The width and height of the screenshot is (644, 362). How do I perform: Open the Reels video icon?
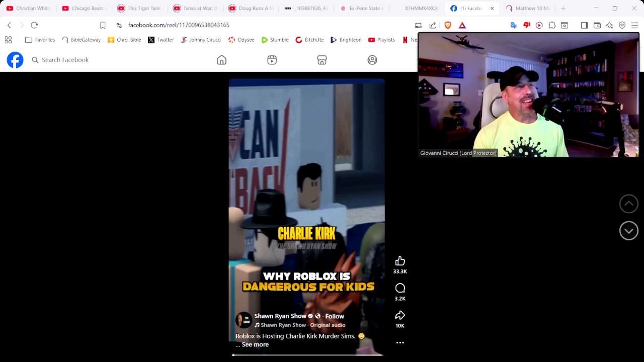(x=272, y=60)
